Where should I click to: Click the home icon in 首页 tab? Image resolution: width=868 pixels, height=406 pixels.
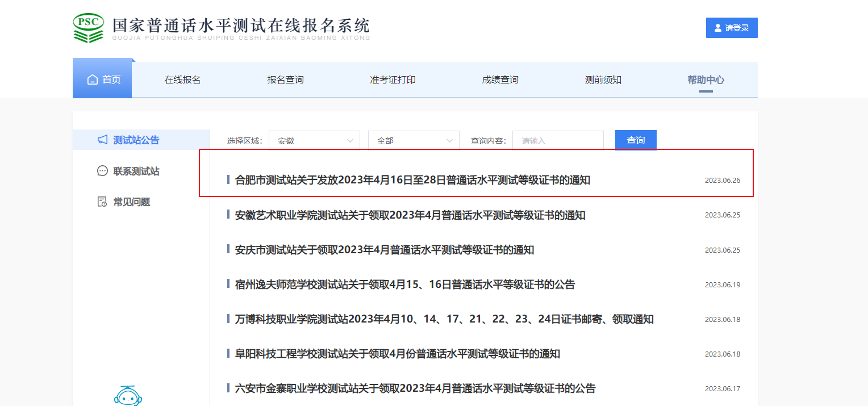pyautogui.click(x=93, y=80)
